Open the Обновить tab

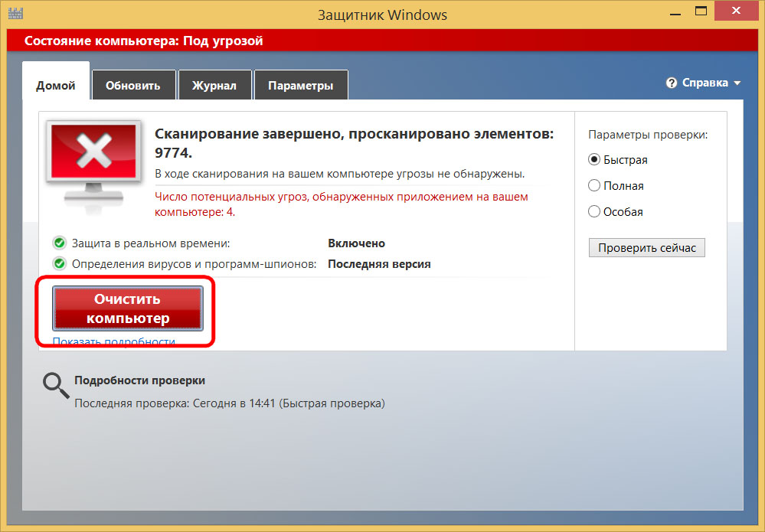click(133, 85)
